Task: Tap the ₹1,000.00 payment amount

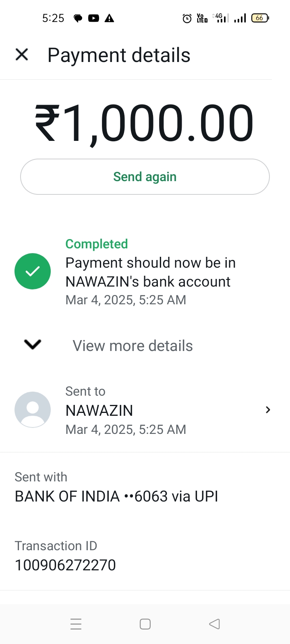Action: [x=145, y=123]
